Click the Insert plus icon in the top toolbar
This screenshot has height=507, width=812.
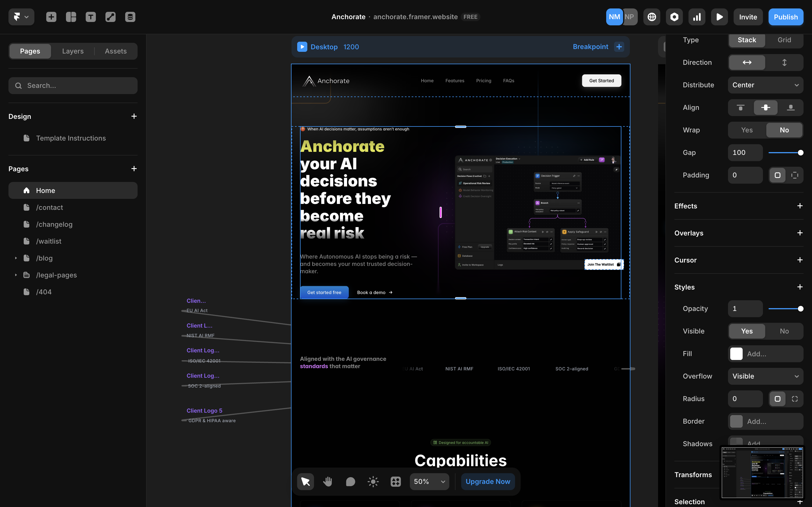pos(51,17)
